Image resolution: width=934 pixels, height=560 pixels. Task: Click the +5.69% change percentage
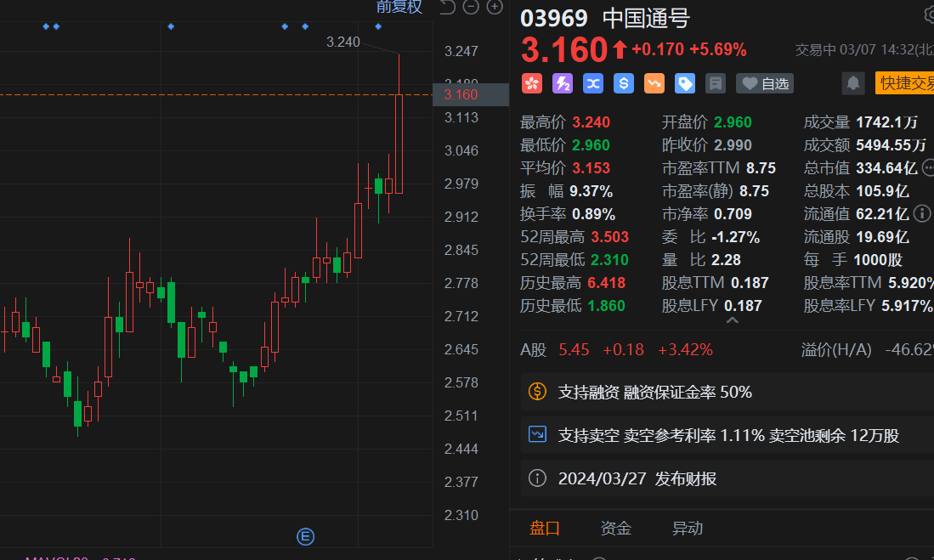tap(718, 49)
